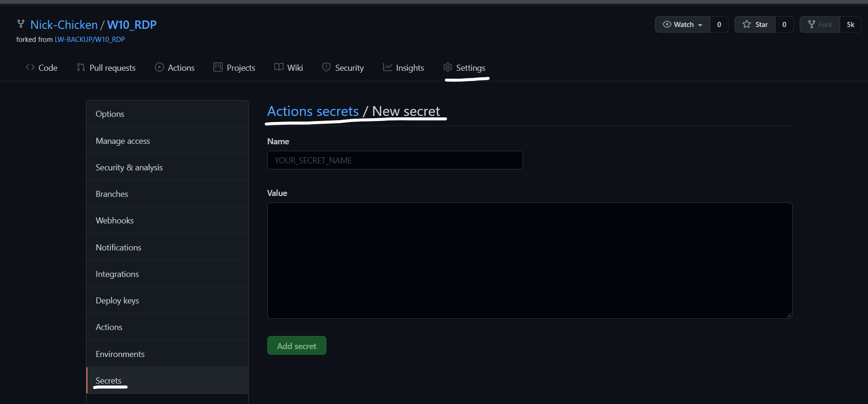View the stargazers count of 0
The height and width of the screenshot is (404, 868).
pyautogui.click(x=784, y=25)
